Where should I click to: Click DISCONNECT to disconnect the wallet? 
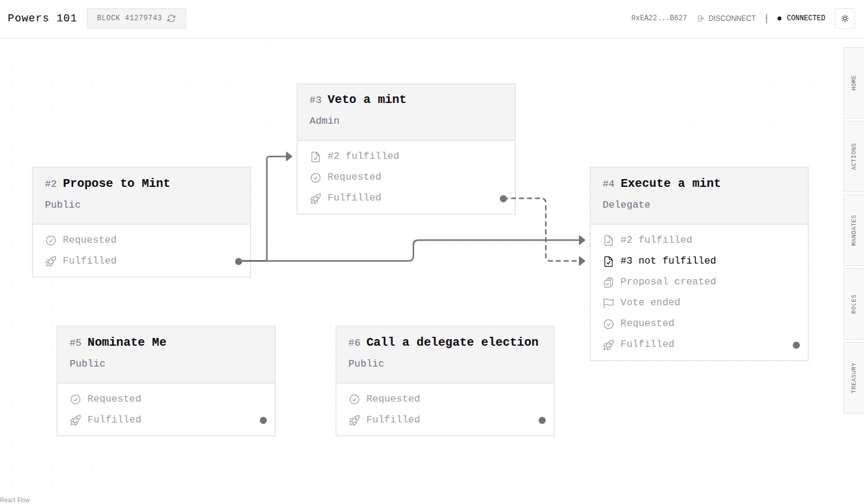(731, 18)
